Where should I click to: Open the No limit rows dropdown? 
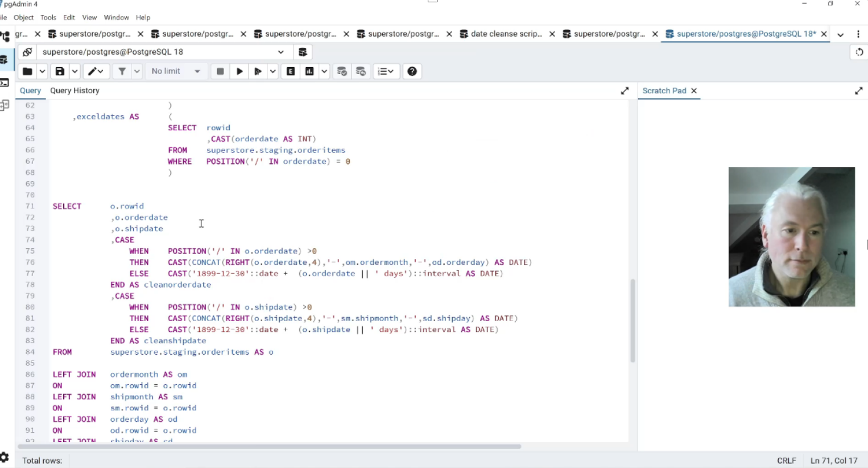(176, 71)
